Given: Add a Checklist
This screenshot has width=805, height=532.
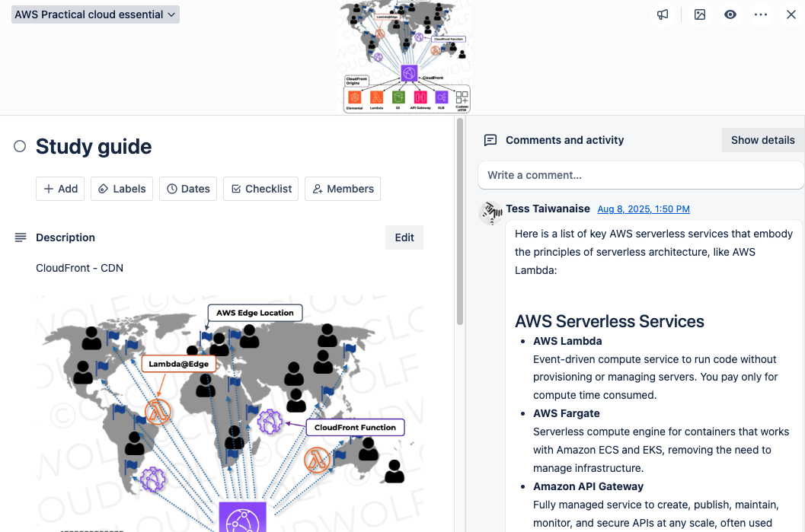Looking at the screenshot, I should (260, 189).
